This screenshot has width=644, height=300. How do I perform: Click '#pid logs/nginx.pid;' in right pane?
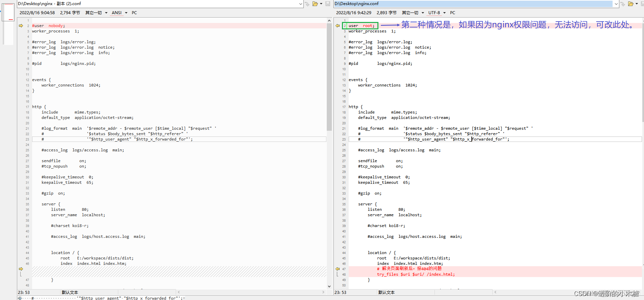[x=380, y=64]
